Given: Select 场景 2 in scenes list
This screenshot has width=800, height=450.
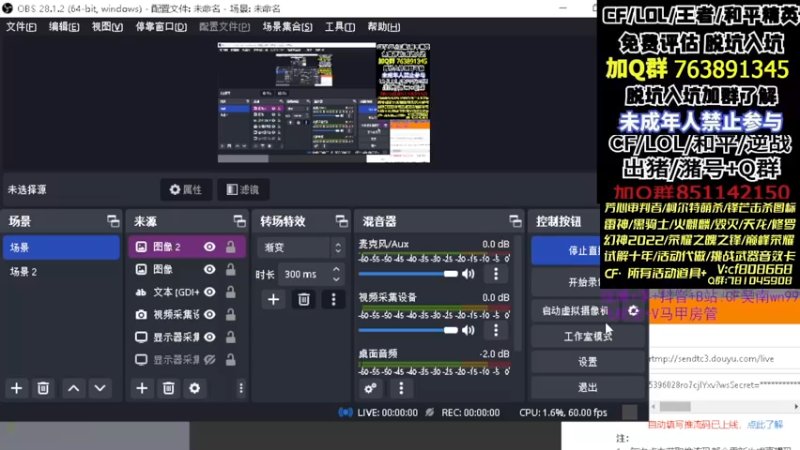Looking at the screenshot, I should click(61, 271).
